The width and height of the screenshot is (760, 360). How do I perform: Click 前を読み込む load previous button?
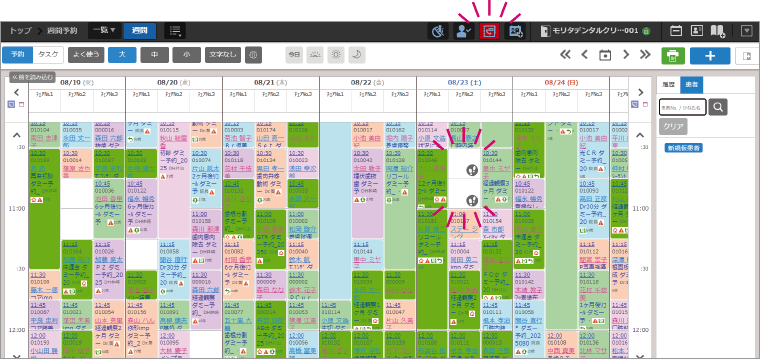point(32,77)
